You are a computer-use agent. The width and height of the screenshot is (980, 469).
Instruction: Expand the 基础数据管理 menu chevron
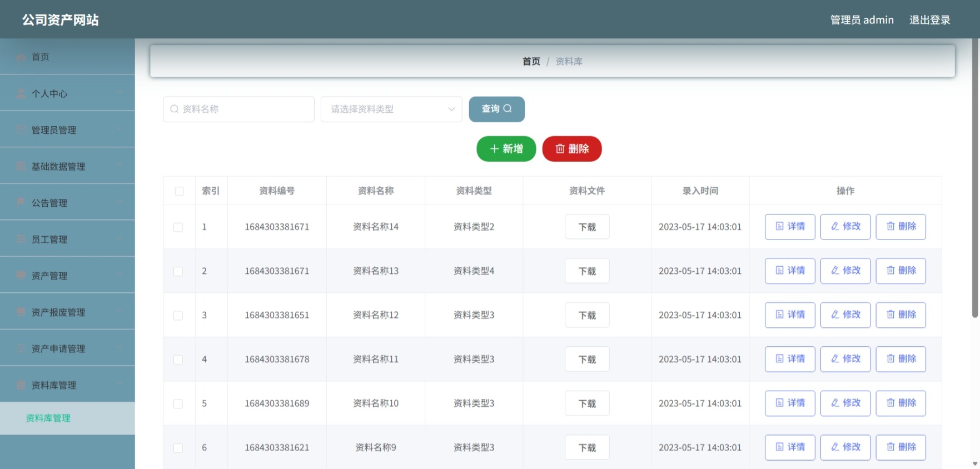[120, 164]
